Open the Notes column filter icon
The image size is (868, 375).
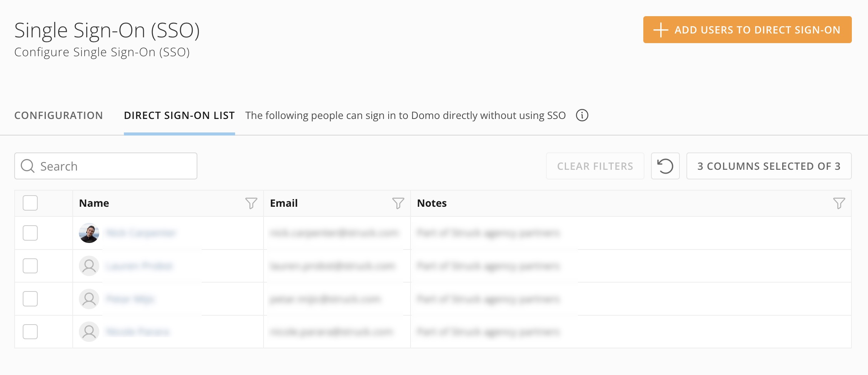pyautogui.click(x=839, y=203)
